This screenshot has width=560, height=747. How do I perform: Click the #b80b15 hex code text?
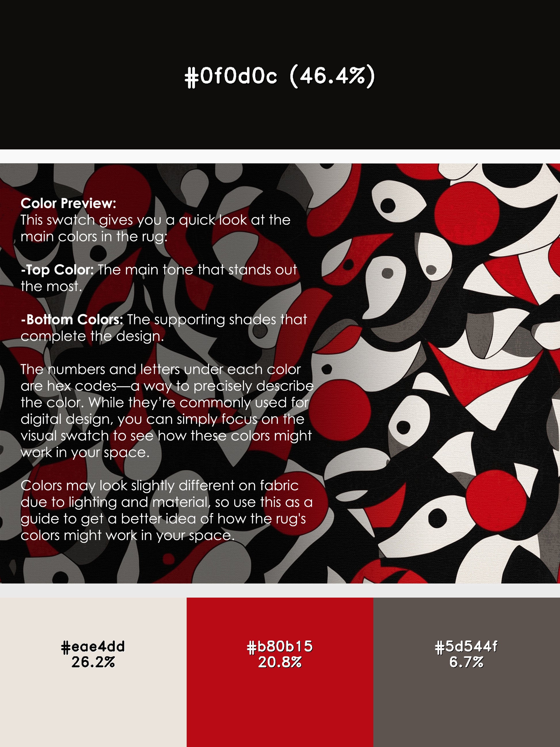[280, 646]
